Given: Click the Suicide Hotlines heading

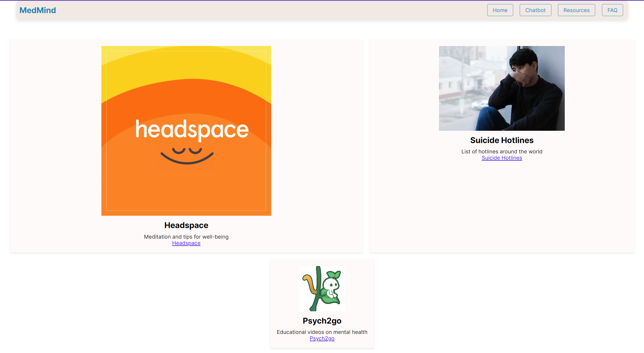Looking at the screenshot, I should tap(502, 140).
